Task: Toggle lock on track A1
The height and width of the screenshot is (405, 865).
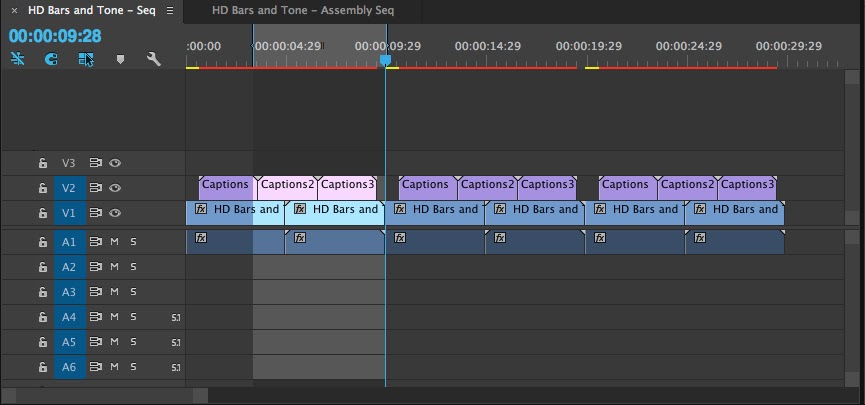Action: (42, 242)
